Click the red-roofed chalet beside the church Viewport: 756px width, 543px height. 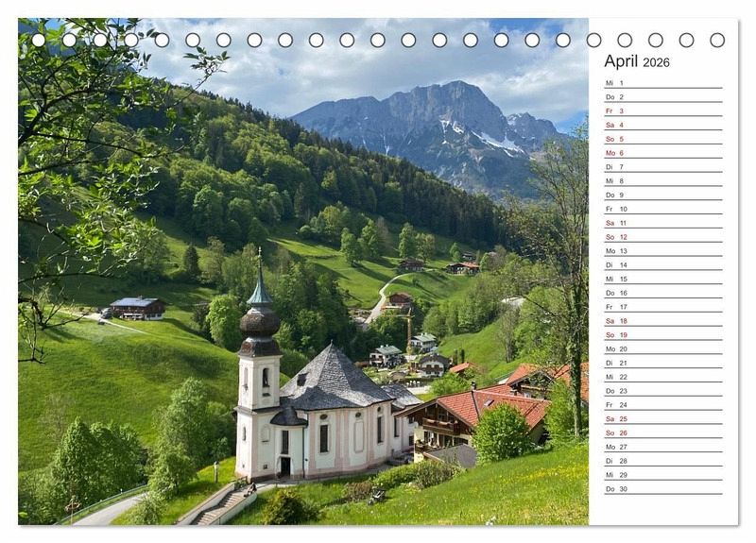click(472, 417)
